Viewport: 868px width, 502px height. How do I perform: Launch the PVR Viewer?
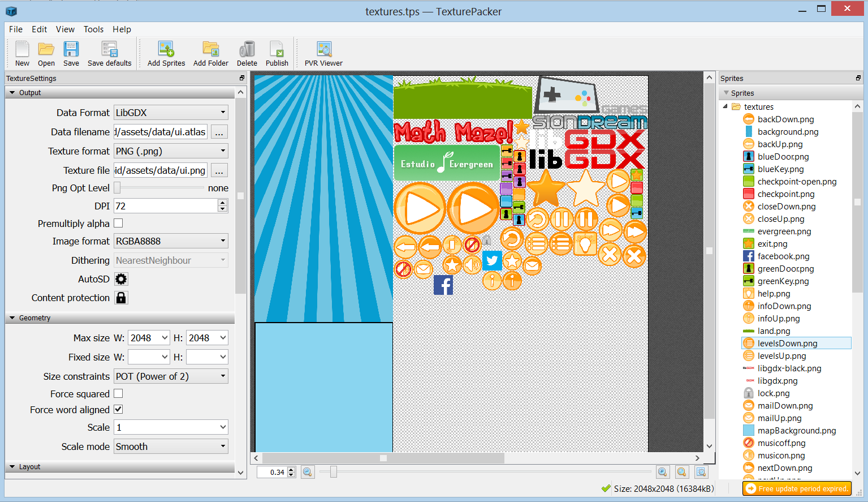click(323, 54)
